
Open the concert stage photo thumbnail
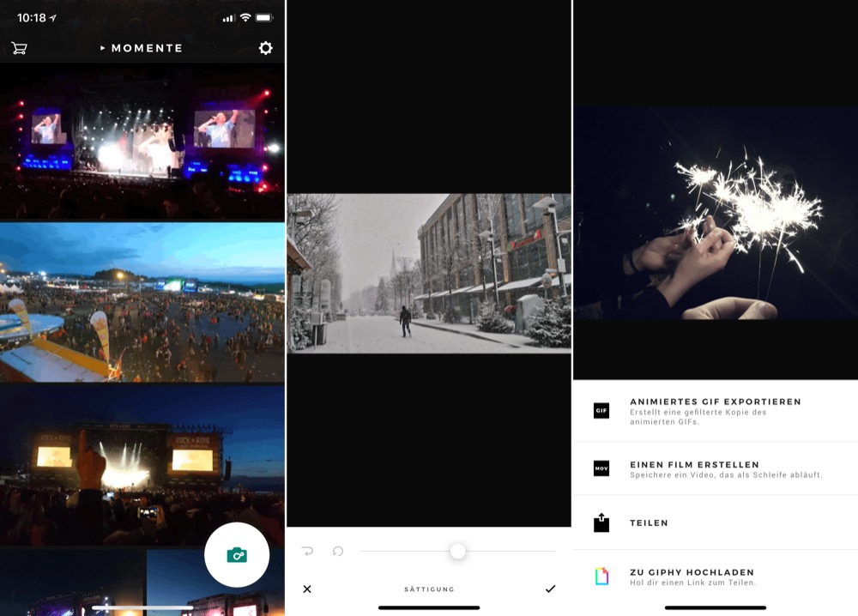coord(142,142)
